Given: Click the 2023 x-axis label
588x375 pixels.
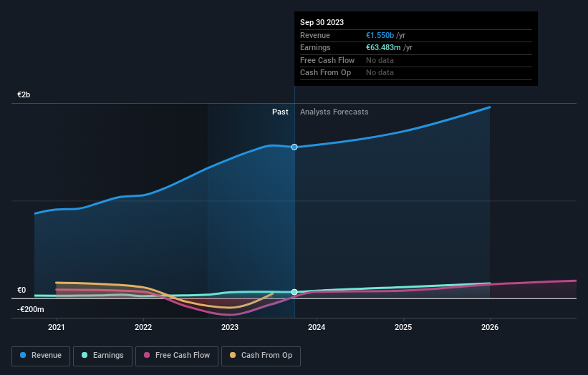Looking at the screenshot, I should pyautogui.click(x=230, y=328).
